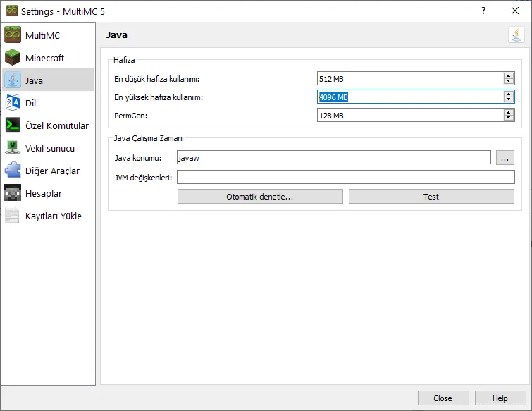Go to the Vekil sunucu page label
Screen dimensions: 532x411
coord(50,148)
